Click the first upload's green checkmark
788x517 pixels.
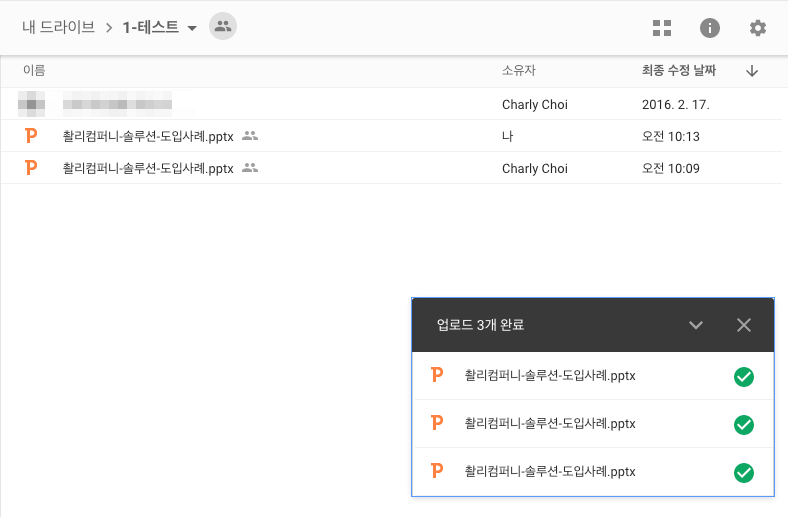tap(743, 377)
